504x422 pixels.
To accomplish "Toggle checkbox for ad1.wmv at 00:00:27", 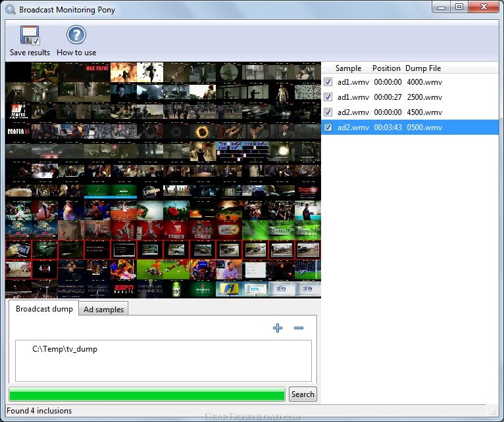I will coord(328,97).
